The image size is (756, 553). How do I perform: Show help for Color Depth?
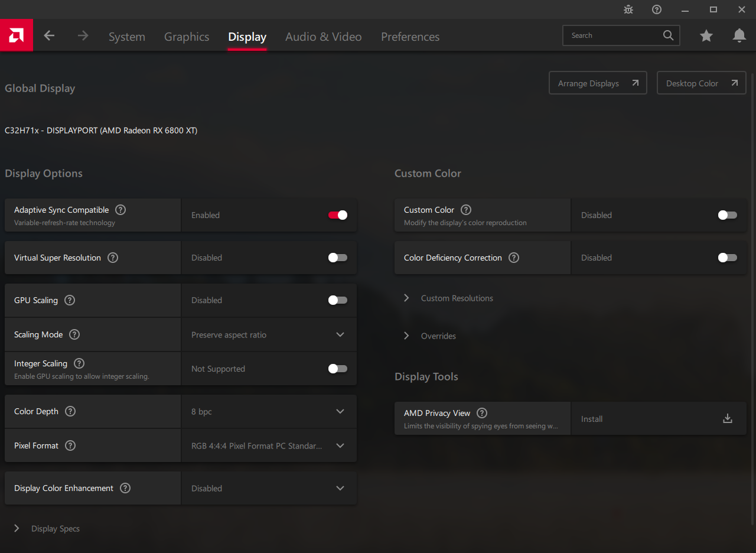click(x=70, y=411)
